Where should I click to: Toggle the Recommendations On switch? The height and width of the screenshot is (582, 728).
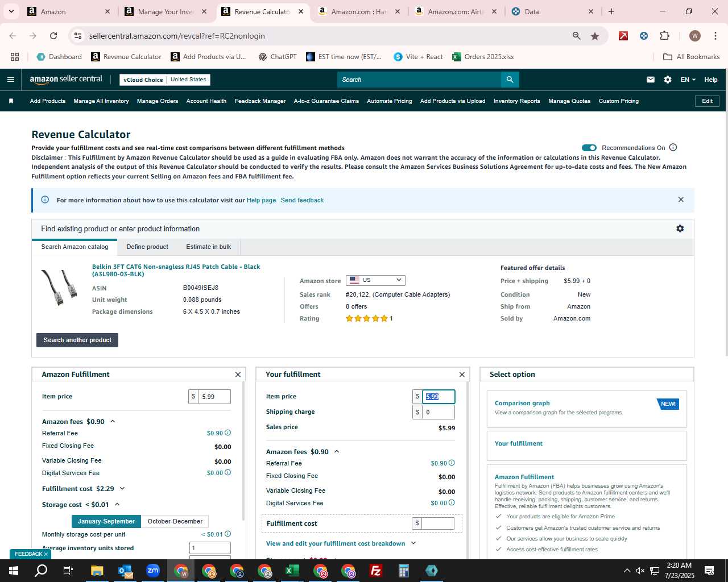coord(589,148)
